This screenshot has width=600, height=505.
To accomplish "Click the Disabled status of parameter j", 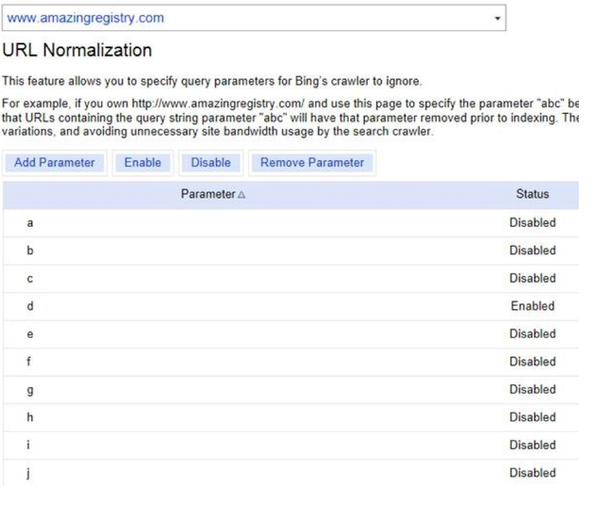I will coord(533,473).
